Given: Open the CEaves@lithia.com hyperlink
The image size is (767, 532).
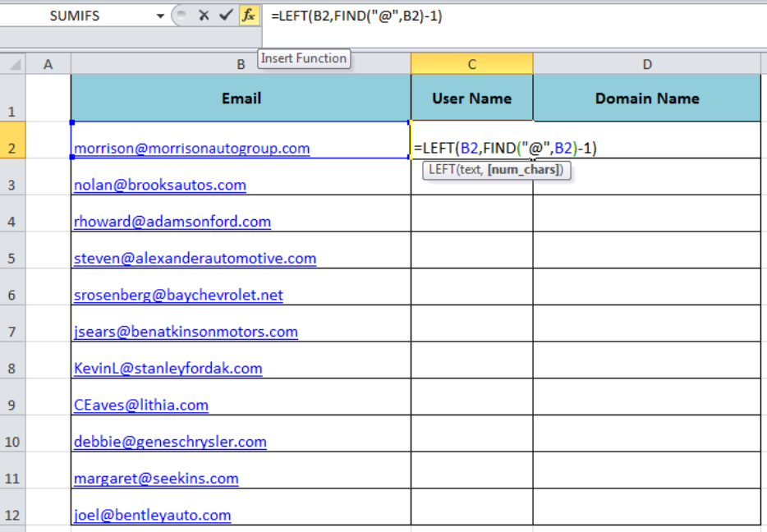Looking at the screenshot, I should (140, 405).
